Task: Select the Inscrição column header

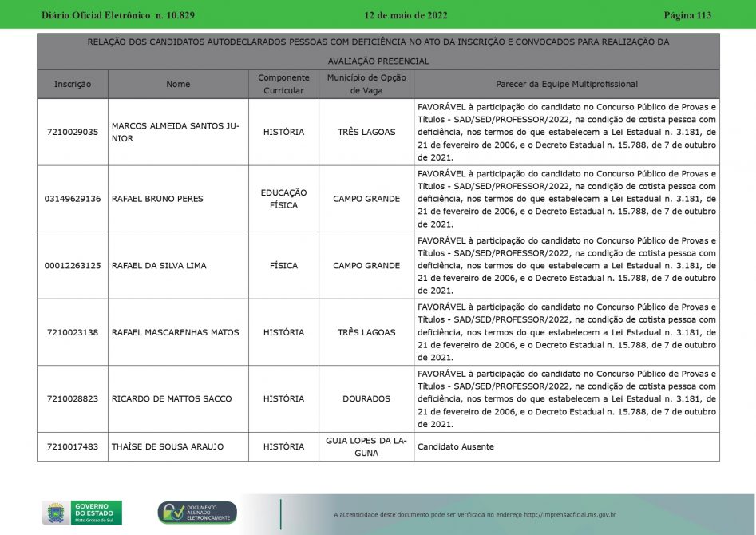Action: pyautogui.click(x=73, y=84)
